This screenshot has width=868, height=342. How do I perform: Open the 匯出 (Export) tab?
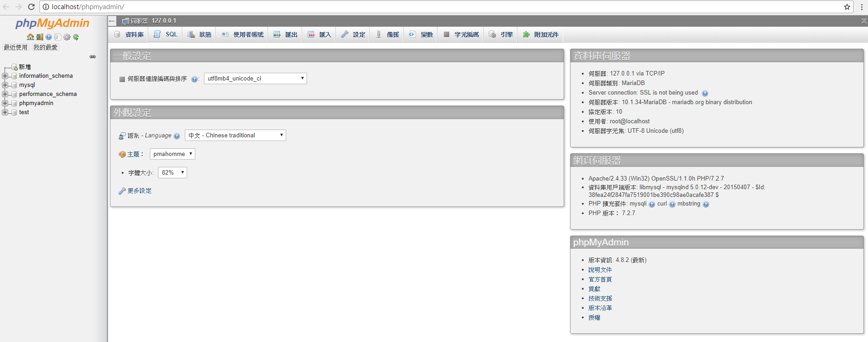tap(285, 35)
